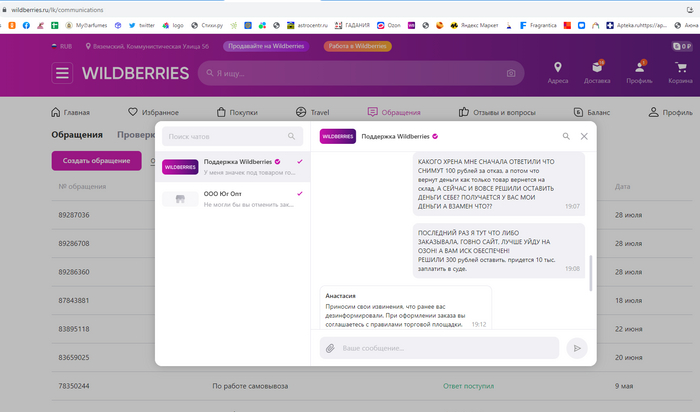The height and width of the screenshot is (412, 700).
Task: Click 'Продавайте на Wildberries' button
Action: (266, 46)
